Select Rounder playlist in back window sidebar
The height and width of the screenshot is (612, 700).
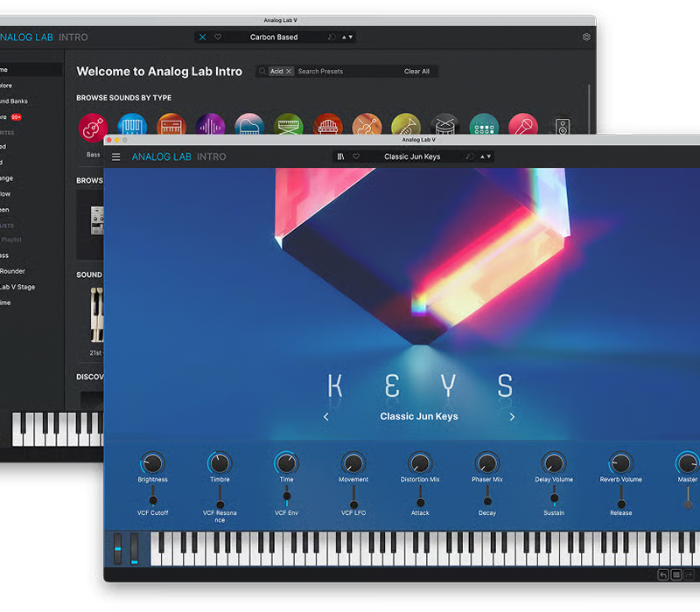12,271
